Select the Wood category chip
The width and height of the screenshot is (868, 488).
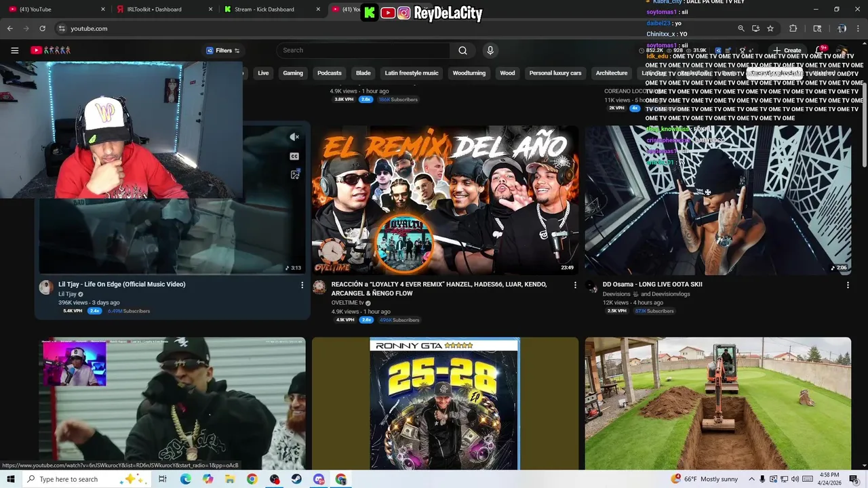click(507, 73)
